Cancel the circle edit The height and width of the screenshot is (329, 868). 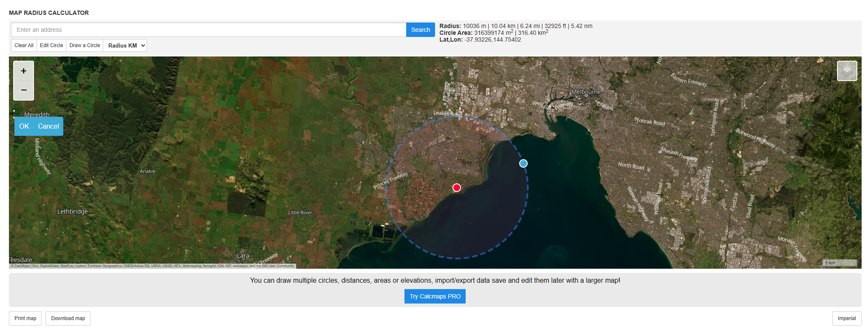(x=48, y=126)
